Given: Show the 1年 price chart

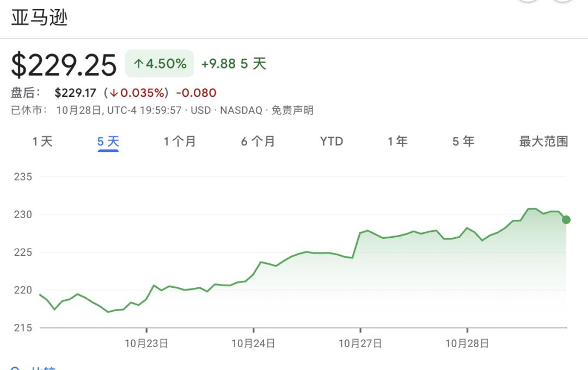Looking at the screenshot, I should point(397,142).
